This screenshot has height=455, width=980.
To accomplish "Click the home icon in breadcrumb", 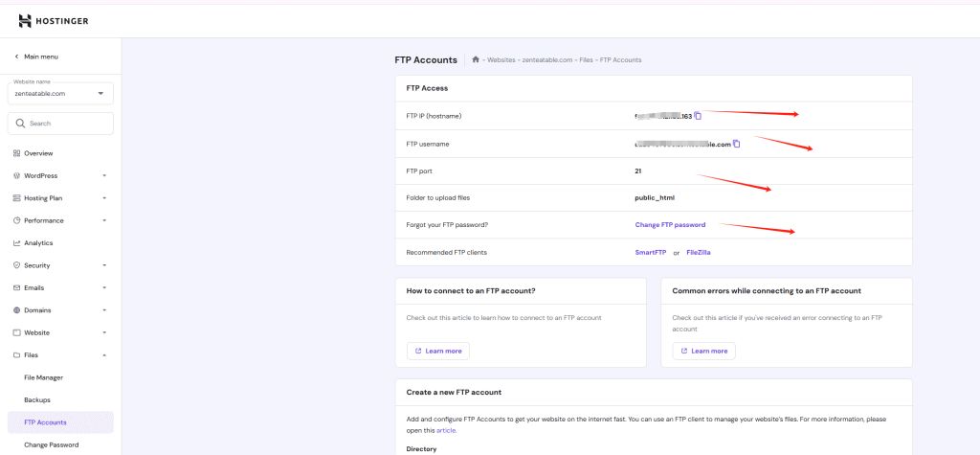I will pyautogui.click(x=475, y=60).
